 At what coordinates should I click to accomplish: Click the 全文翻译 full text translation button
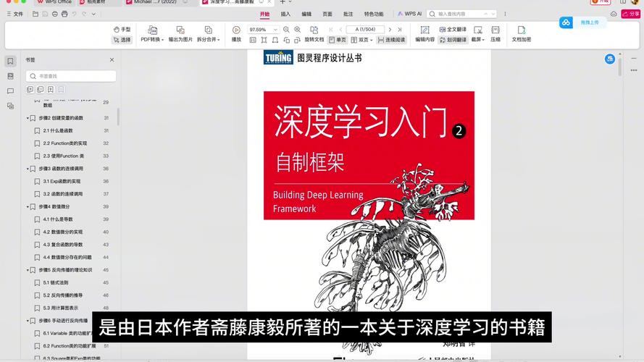[x=453, y=30]
